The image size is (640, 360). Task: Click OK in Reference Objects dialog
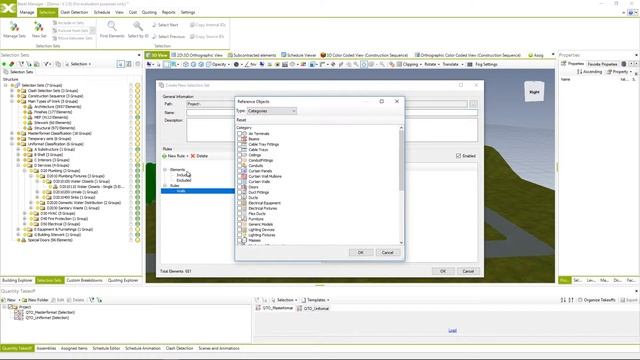point(360,253)
